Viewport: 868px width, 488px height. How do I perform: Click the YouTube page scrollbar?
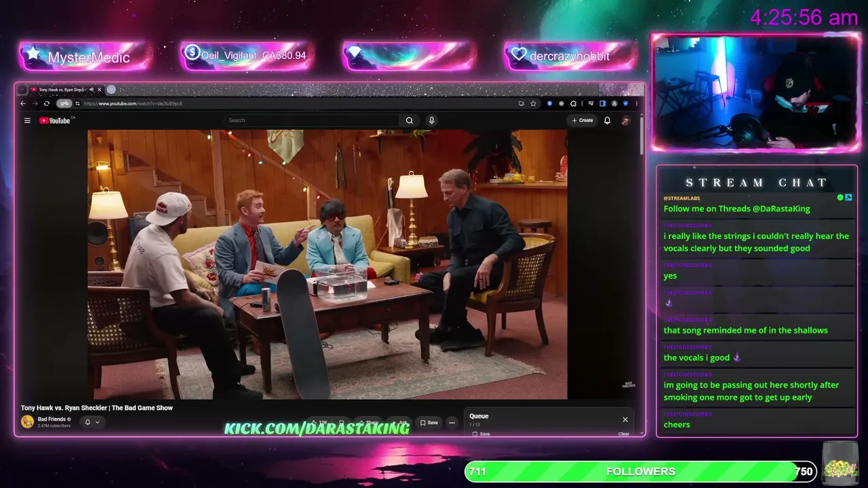pyautogui.click(x=642, y=136)
